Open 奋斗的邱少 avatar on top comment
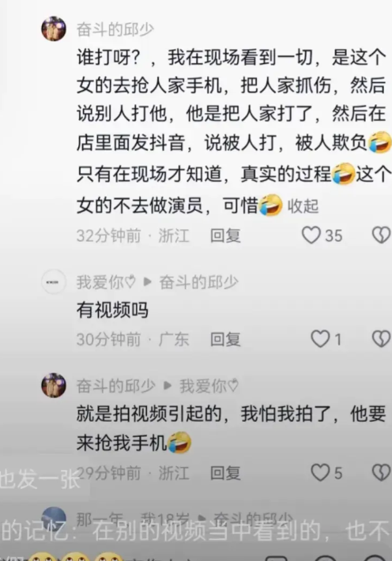This screenshot has height=561, width=392. pos(54,28)
